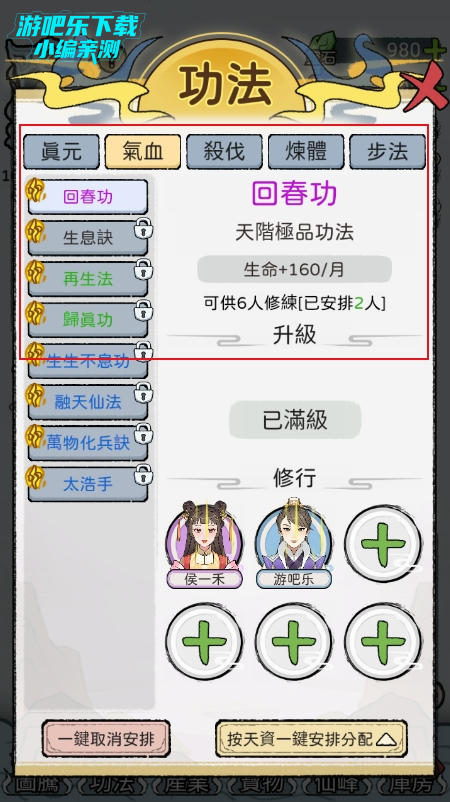Image resolution: width=450 pixels, height=802 pixels.
Task: Tap the green plus beside 980 stones
Action: click(435, 50)
